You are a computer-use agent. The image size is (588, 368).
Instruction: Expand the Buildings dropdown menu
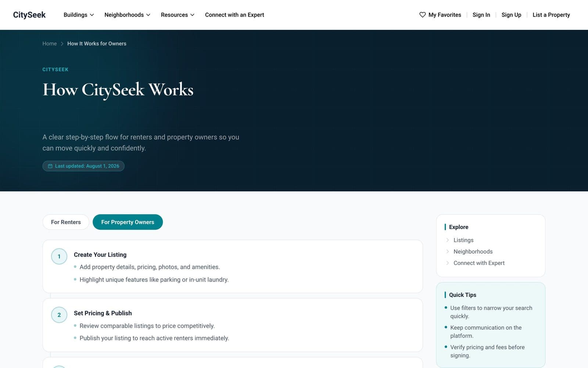(79, 15)
